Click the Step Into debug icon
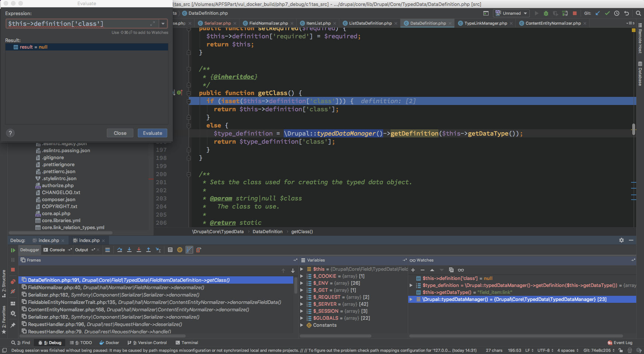The image size is (644, 354). pos(129,250)
